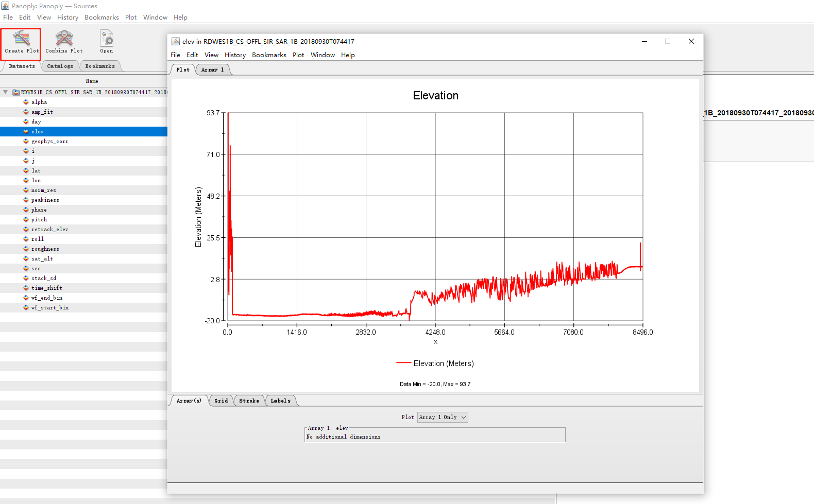Open Help menu in elev plot window
This screenshot has height=504, width=814.
pyautogui.click(x=348, y=55)
